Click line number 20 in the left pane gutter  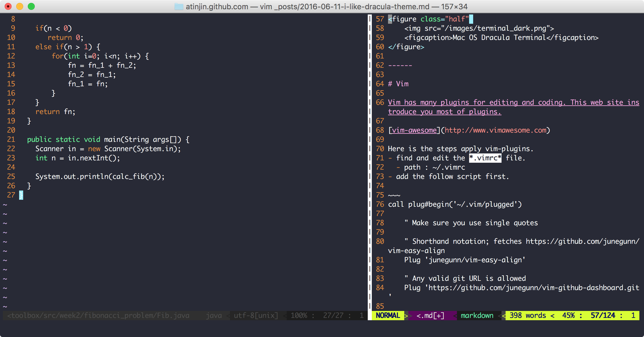[11, 130]
